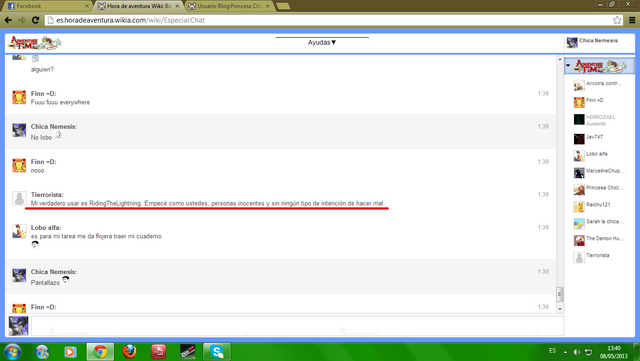Image resolution: width=640 pixels, height=361 pixels.
Task: Open the Chrome menu icon
Action: [x=632, y=20]
